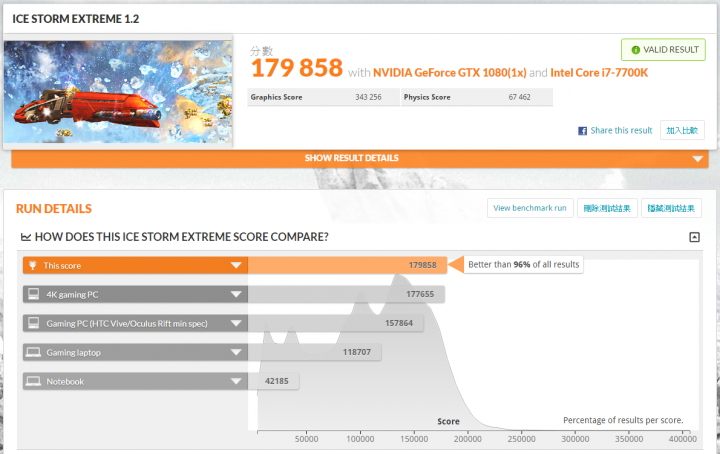Click the Graphics Score label
The image size is (720, 454).
click(x=276, y=97)
